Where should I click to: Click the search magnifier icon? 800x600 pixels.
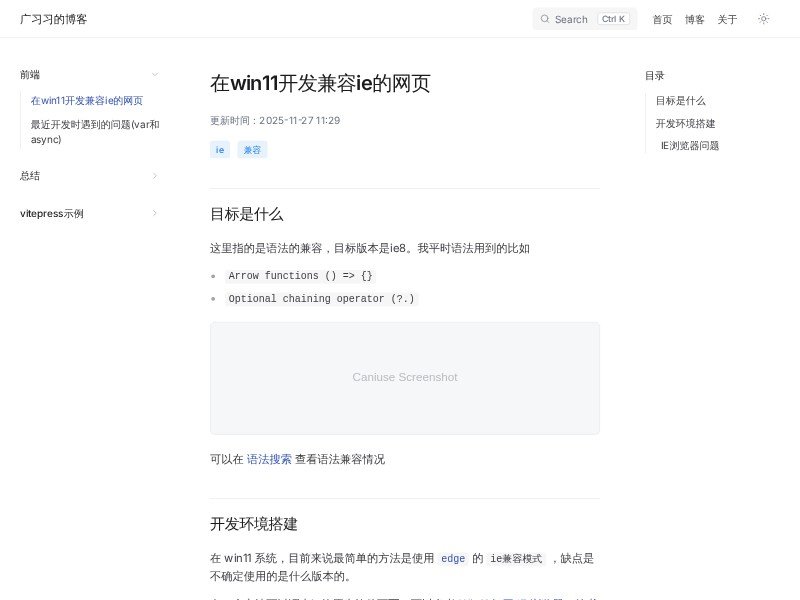tap(545, 19)
